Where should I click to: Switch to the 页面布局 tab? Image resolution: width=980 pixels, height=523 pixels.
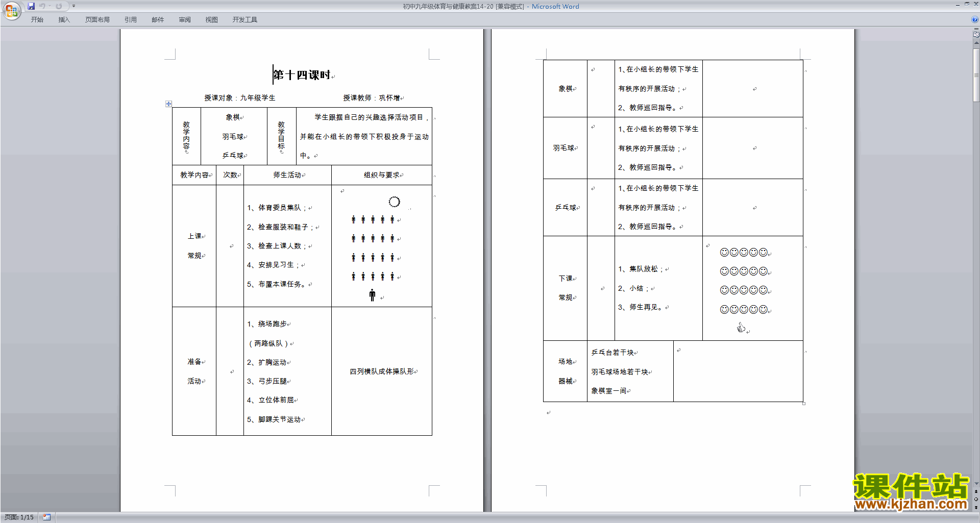click(x=97, y=20)
